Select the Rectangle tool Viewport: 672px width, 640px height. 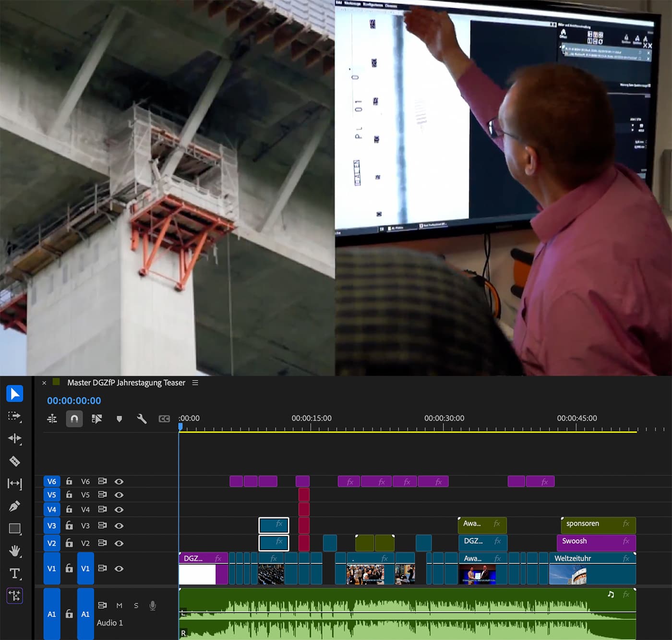coord(15,529)
